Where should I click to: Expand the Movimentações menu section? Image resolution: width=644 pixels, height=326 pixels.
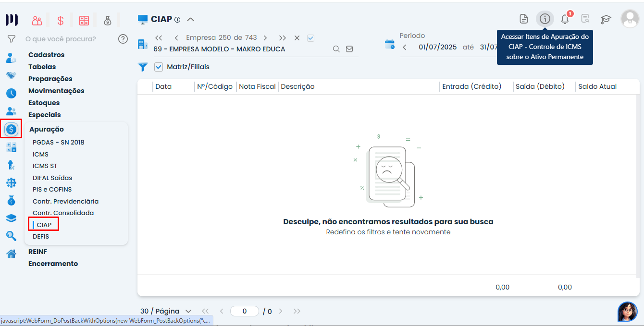[56, 91]
